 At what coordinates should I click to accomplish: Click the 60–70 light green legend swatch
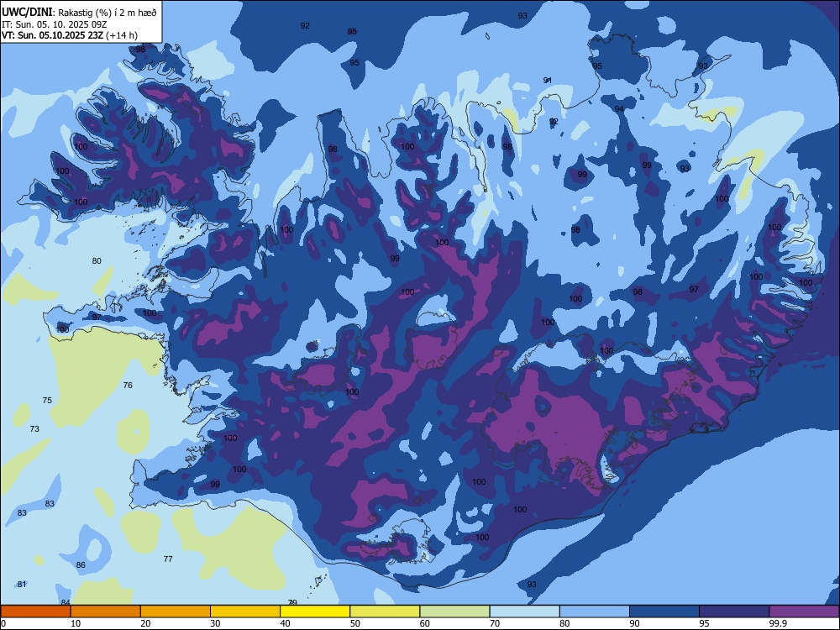coord(454,612)
